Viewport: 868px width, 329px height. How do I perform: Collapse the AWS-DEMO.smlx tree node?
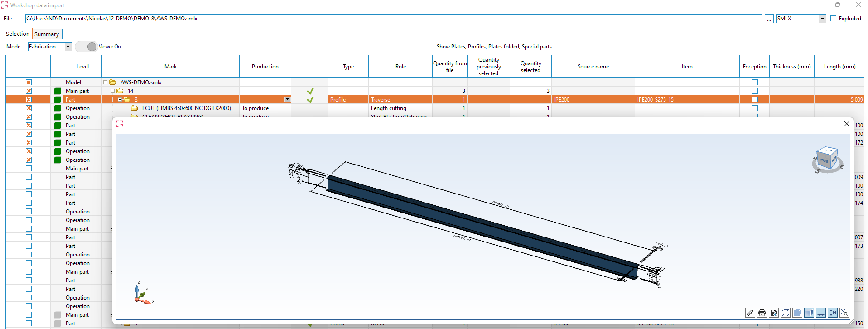(x=106, y=82)
